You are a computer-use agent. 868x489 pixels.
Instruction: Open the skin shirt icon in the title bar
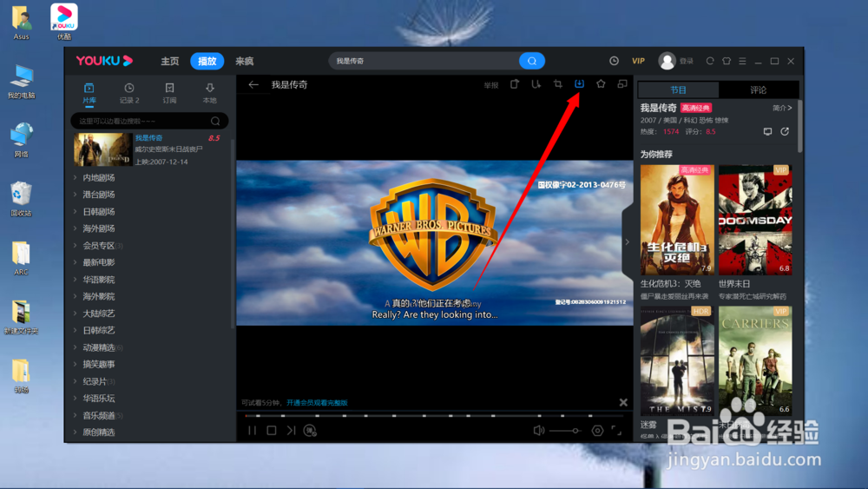pyautogui.click(x=727, y=61)
